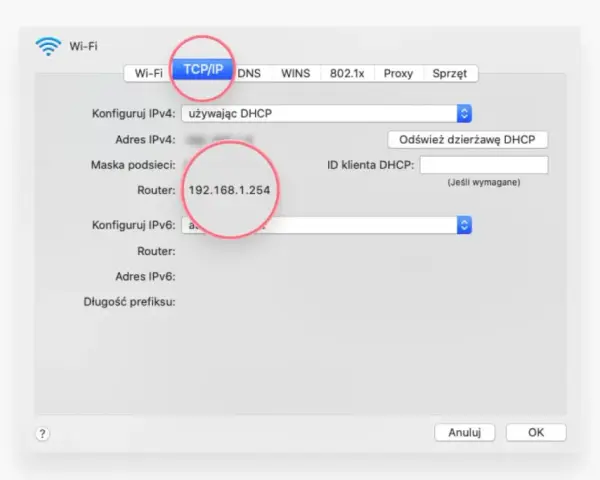Select router address 192.168.1.254
The height and width of the screenshot is (480, 600).
coord(229,190)
